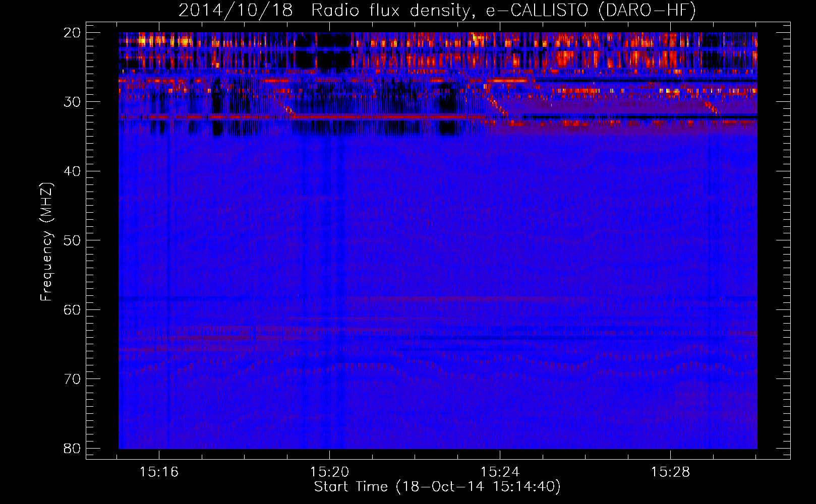Click the 70 frequency tick label
Screen dimensions: 816x504
(72, 379)
